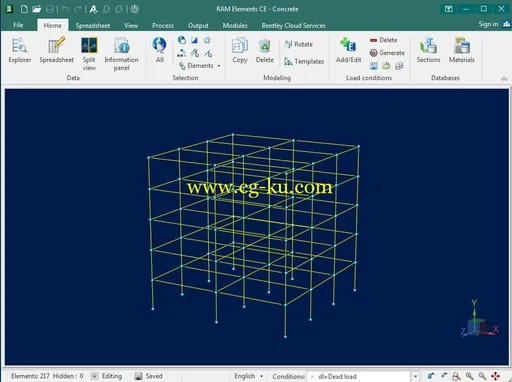The image size is (512, 382).
Task: Click the three-dots node selection icon
Action: pos(182,53)
